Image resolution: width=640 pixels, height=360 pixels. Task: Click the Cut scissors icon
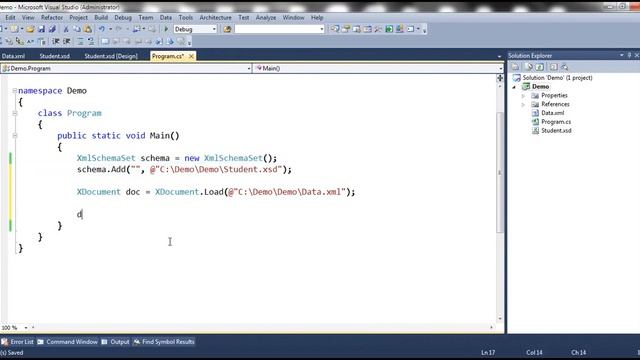[66, 29]
